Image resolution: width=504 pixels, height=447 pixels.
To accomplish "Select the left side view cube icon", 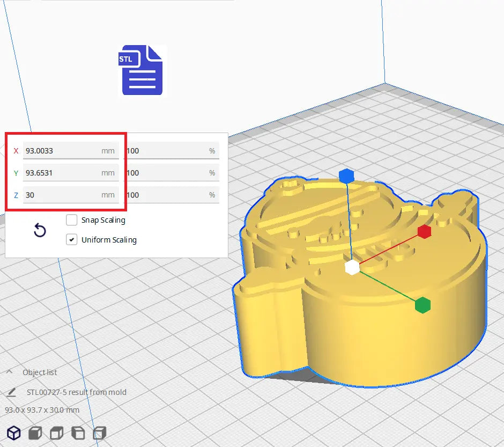I will tap(78, 433).
